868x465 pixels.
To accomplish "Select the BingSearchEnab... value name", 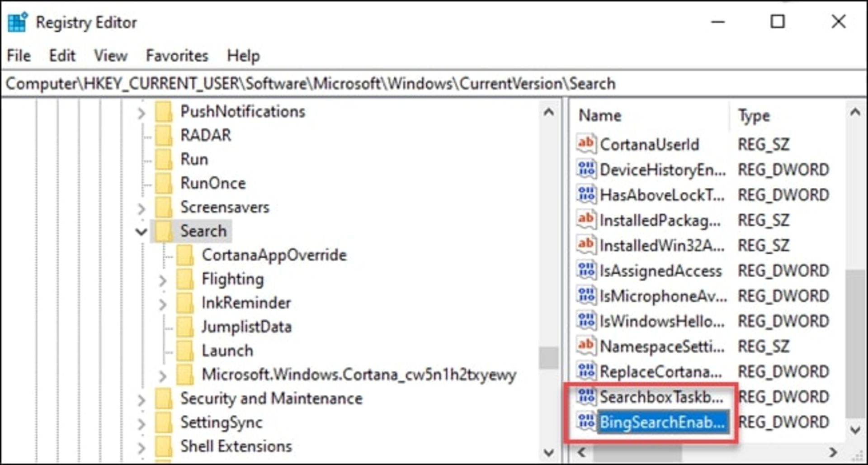I will (x=663, y=422).
